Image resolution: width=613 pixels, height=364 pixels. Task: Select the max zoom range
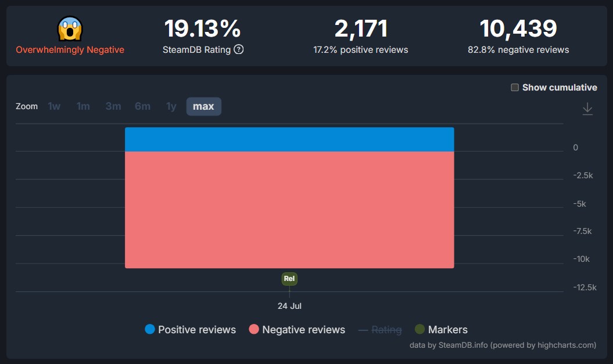click(203, 106)
